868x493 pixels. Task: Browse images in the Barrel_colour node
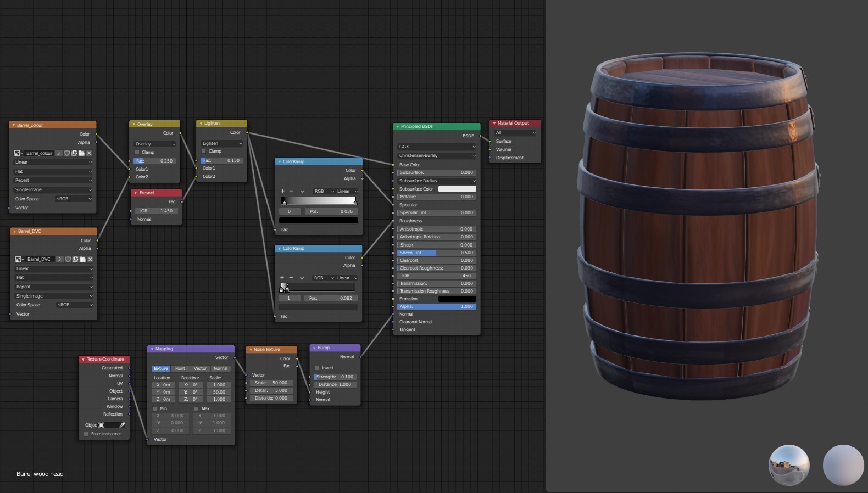coord(18,153)
